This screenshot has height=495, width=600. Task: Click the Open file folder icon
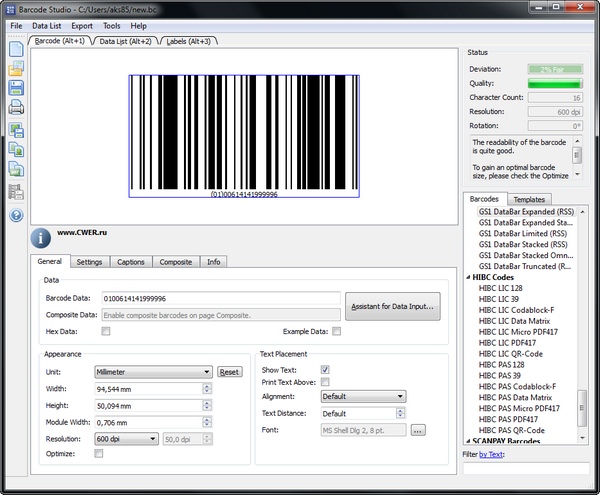pos(16,69)
